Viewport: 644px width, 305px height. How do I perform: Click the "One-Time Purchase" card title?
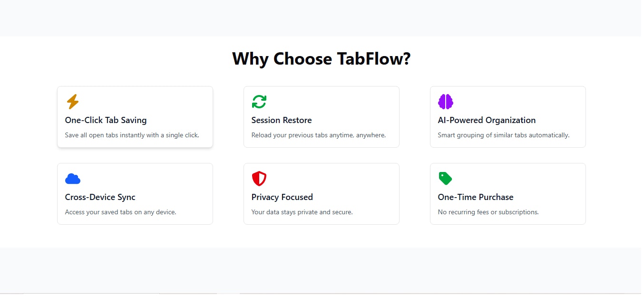(476, 197)
